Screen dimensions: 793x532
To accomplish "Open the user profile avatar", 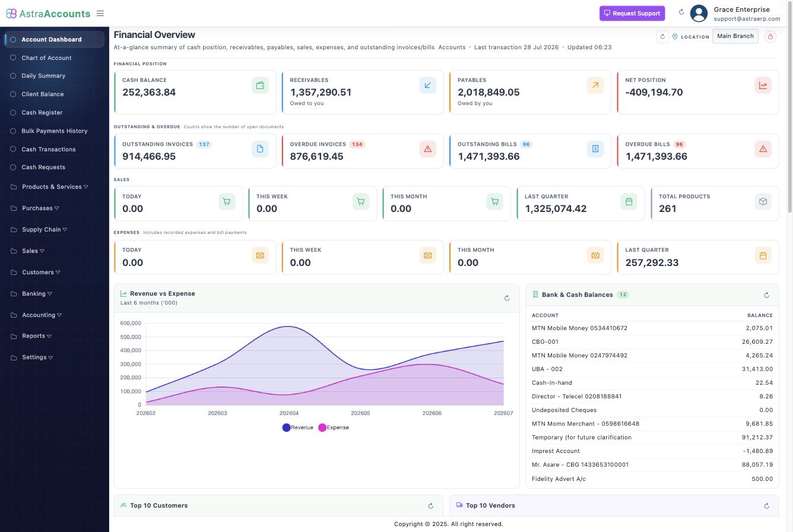I will point(699,13).
